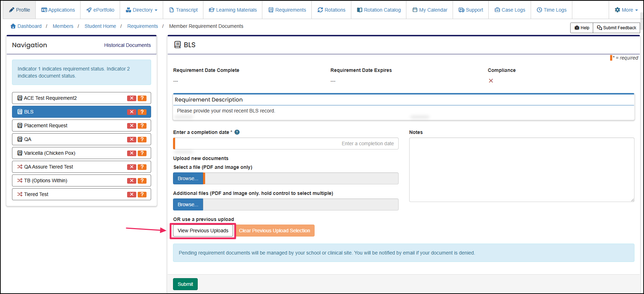Expand the Directory dropdown menu
This screenshot has width=644, height=294.
(142, 10)
